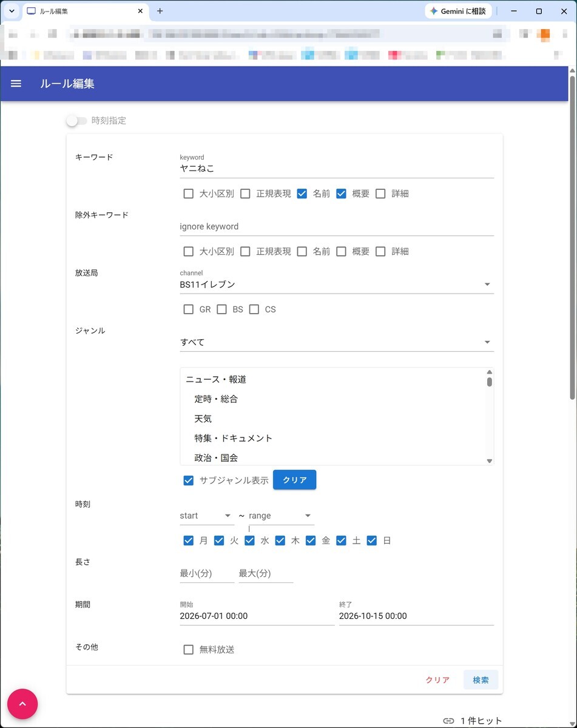This screenshot has width=577, height=728.
Task: Click the 最小(分) length field
Action: coord(207,573)
